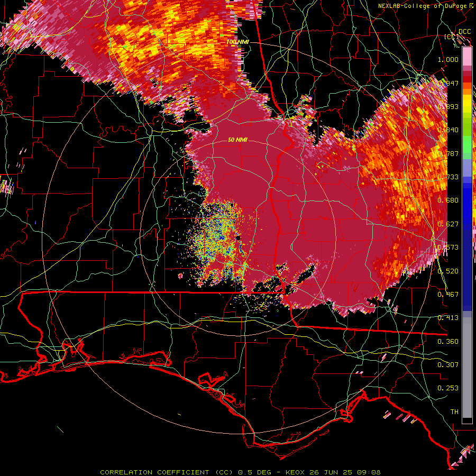Viewport: 476px width, 476px height.
Task: Click the Correlation Coefficient caption at the bottom
Action: (x=240, y=472)
